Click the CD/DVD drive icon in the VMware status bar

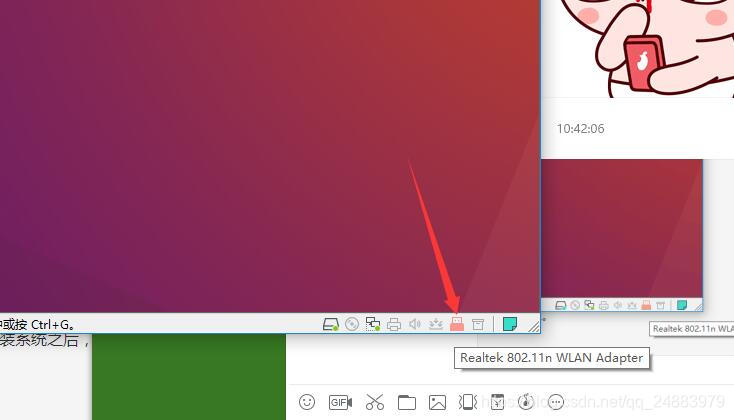tap(352, 324)
